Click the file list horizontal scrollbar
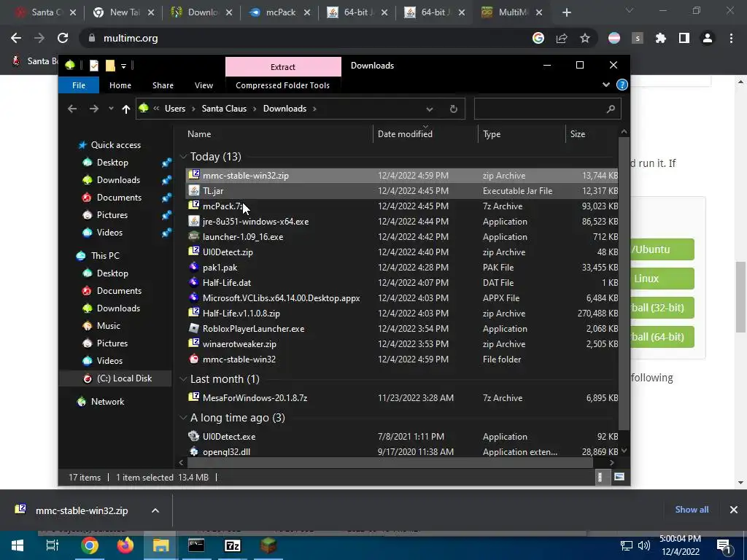The width and height of the screenshot is (747, 560). (390, 462)
